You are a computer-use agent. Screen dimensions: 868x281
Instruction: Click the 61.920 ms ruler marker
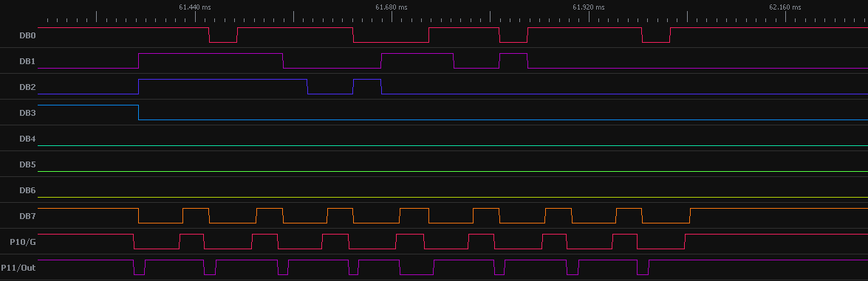click(589, 7)
